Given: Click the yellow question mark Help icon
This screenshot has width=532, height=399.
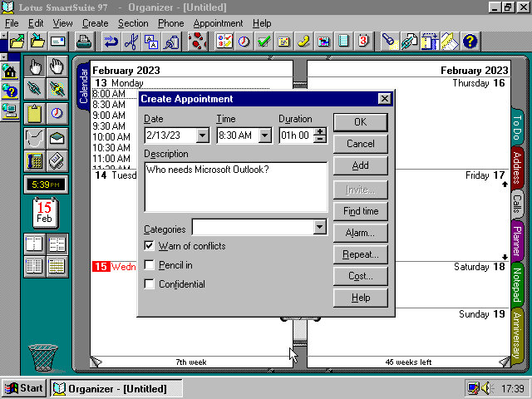Looking at the screenshot, I should [x=470, y=41].
